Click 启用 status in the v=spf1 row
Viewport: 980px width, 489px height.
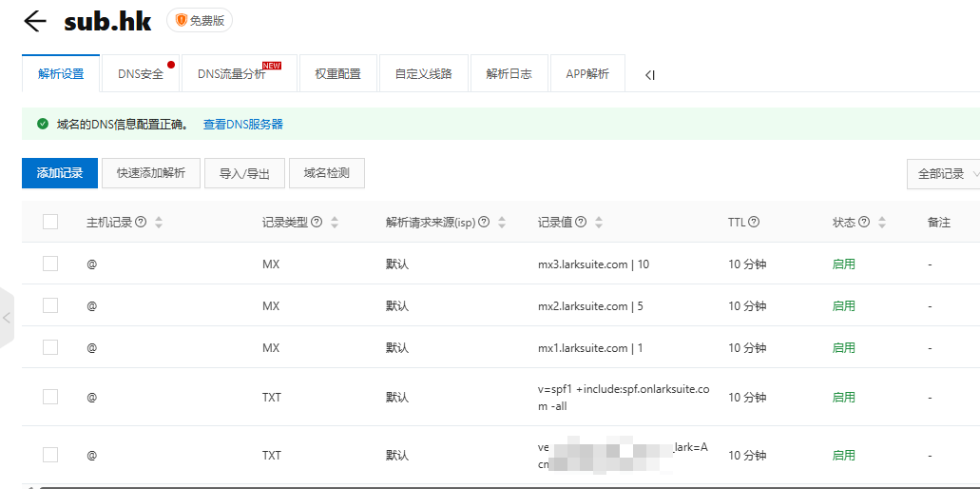coord(844,398)
